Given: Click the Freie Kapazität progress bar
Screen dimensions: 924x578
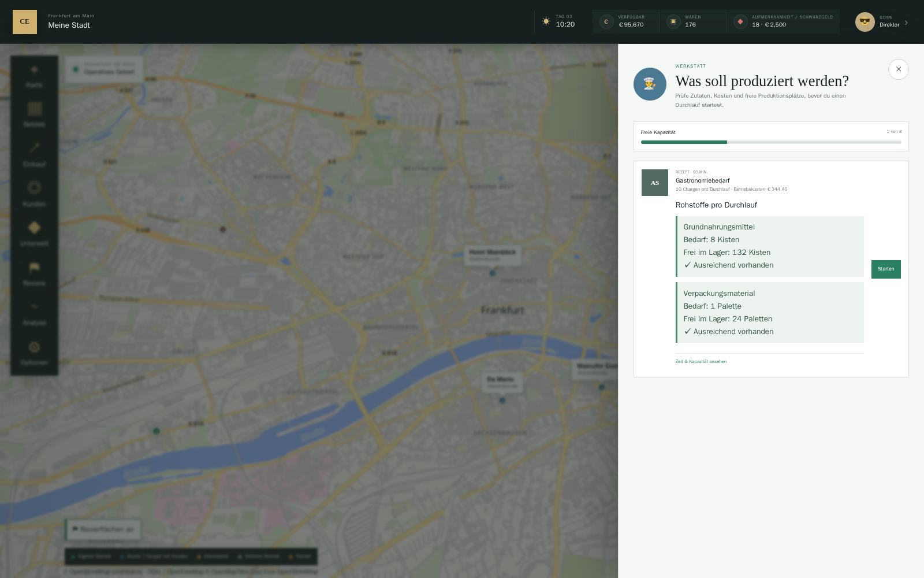Looking at the screenshot, I should coord(771,142).
